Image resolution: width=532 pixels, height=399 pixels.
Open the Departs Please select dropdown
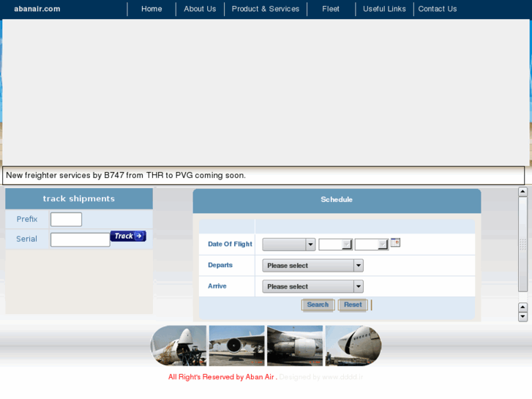(x=312, y=266)
